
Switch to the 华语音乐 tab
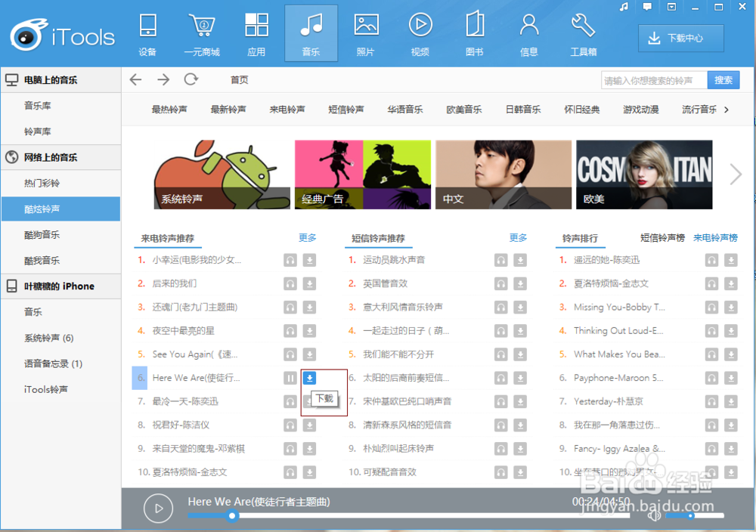405,109
